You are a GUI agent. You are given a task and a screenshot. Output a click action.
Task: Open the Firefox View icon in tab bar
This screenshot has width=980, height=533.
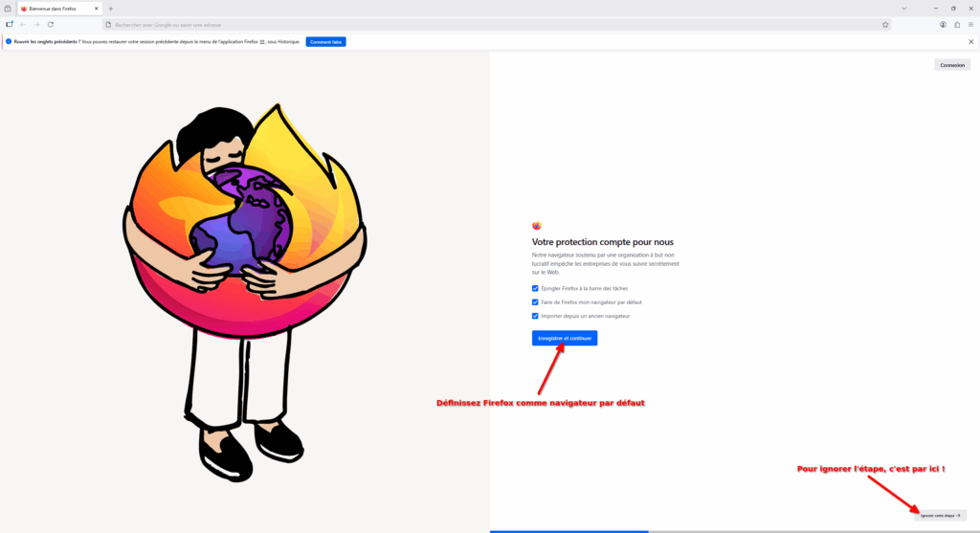coord(8,9)
